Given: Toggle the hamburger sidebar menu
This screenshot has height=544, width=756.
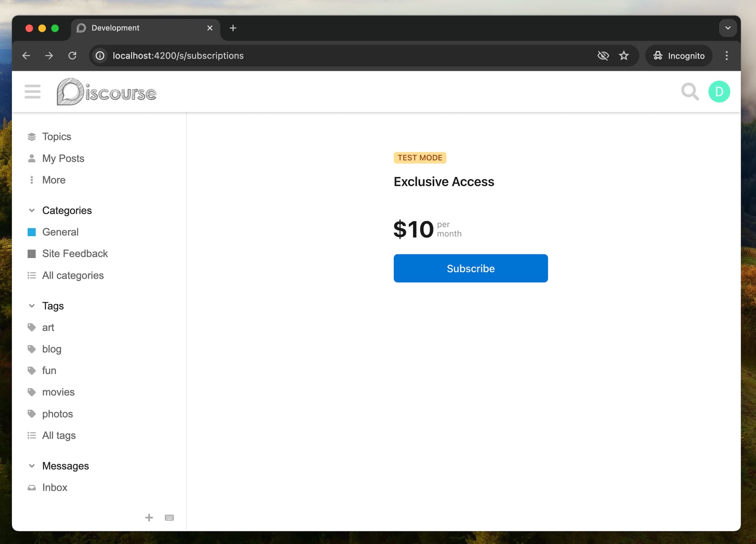Looking at the screenshot, I should 32,92.
